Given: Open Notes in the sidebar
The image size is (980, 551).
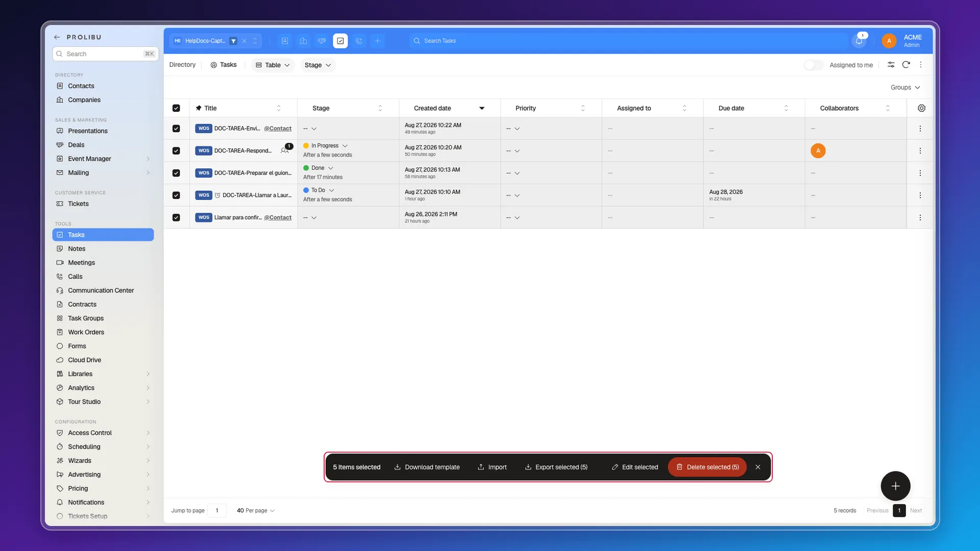Looking at the screenshot, I should (103, 249).
